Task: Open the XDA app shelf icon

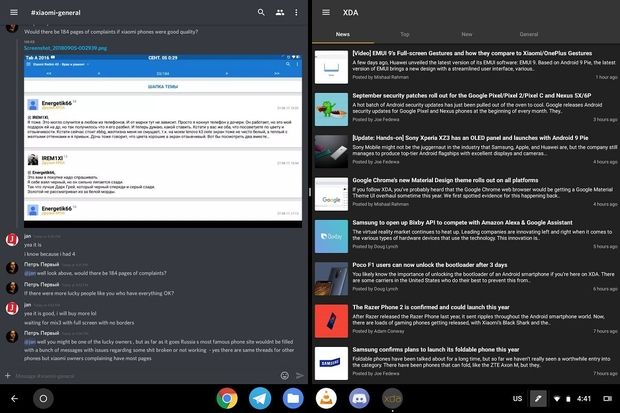Action: pyautogui.click(x=392, y=398)
